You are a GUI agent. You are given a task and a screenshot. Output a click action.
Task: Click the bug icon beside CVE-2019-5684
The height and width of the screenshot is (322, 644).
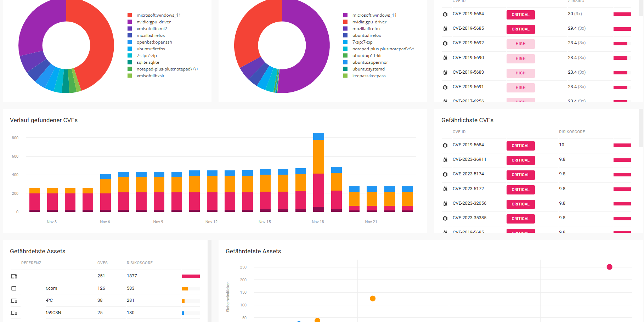445,14
